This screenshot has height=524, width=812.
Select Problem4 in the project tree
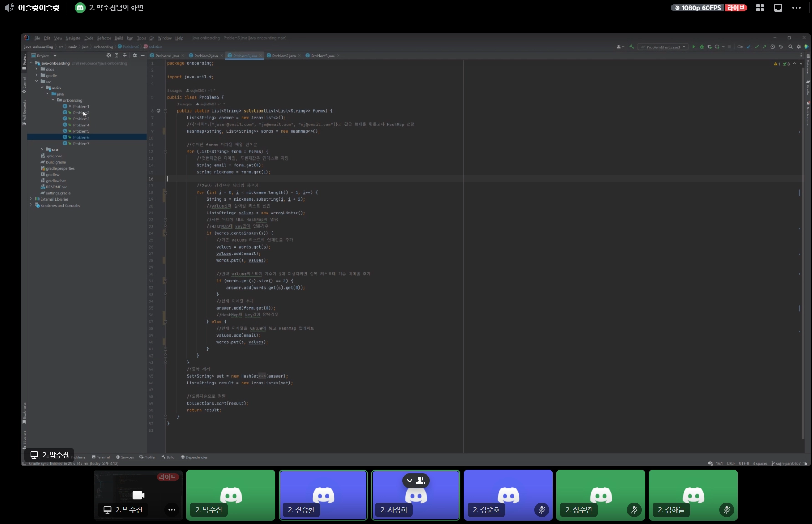[x=81, y=125]
